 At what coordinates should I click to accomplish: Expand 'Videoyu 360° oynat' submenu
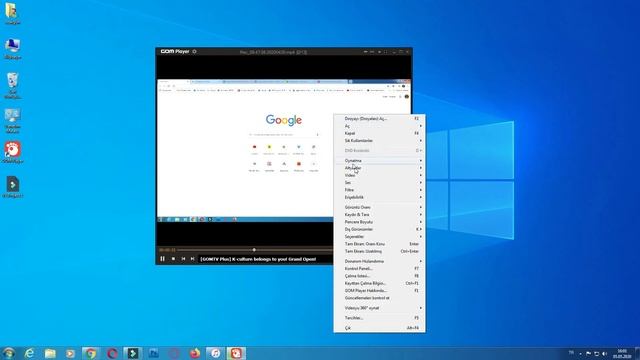click(380, 308)
